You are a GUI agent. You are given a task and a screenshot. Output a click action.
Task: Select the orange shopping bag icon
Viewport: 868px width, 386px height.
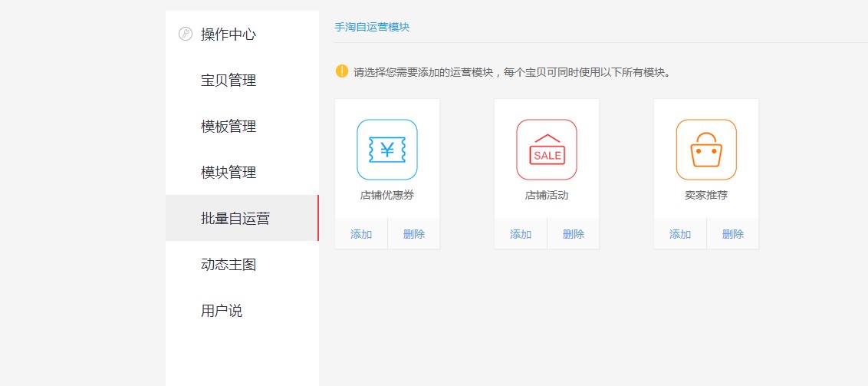706,150
